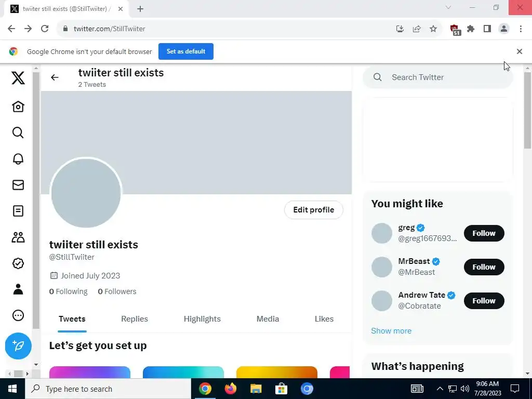Click the taskbar Type here to search box
Image resolution: width=532 pixels, height=399 pixels.
coord(108,389)
